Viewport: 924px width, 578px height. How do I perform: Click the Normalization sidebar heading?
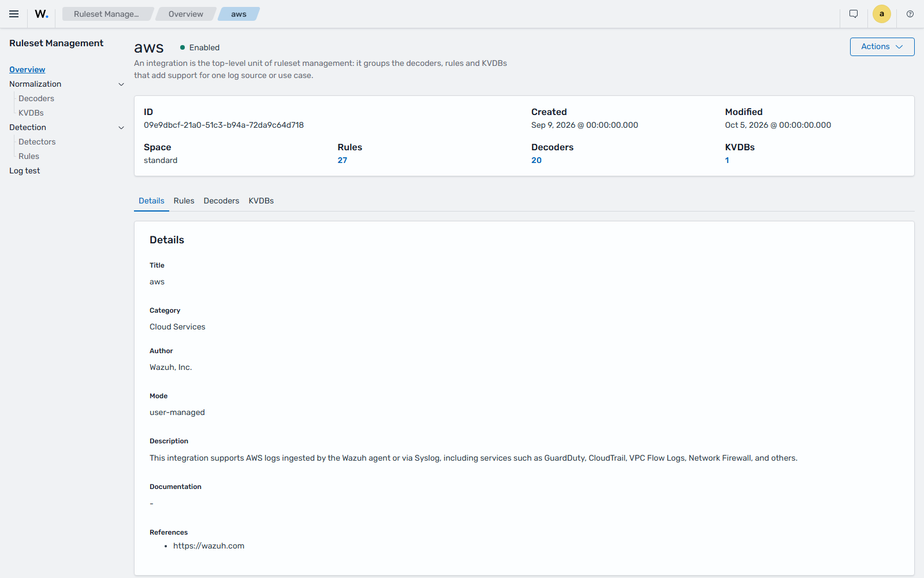click(35, 84)
